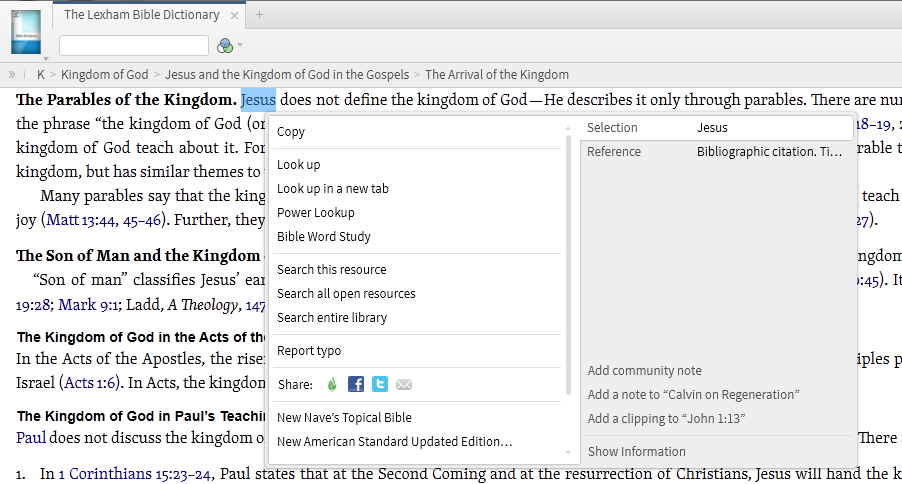Click context menu scrollbar up arrow
This screenshot has width=902, height=484.
tap(568, 128)
